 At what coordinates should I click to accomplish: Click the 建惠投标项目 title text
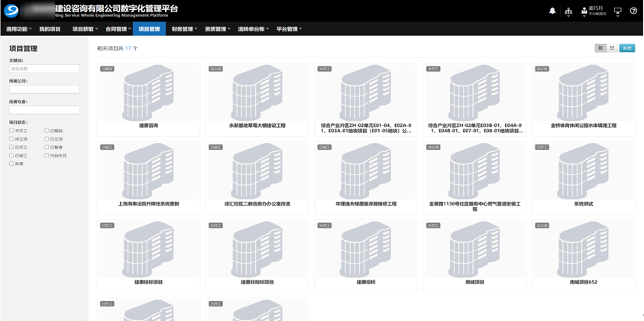coord(148,282)
